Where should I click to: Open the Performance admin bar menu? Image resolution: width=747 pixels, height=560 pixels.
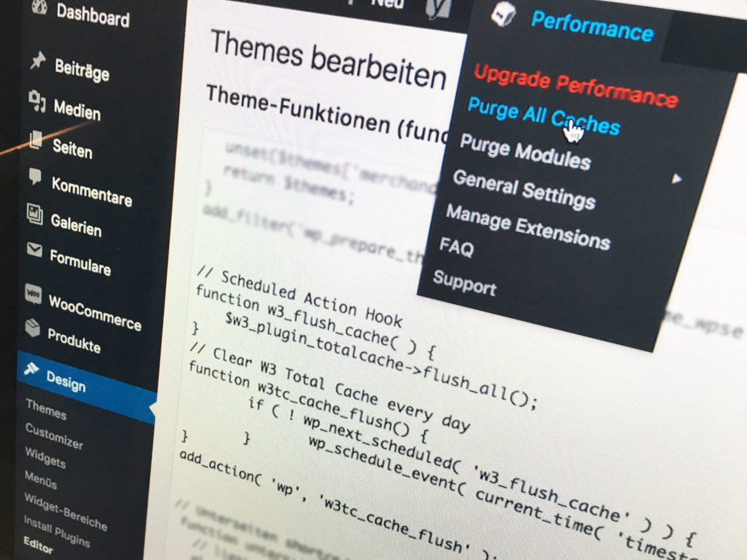click(591, 26)
